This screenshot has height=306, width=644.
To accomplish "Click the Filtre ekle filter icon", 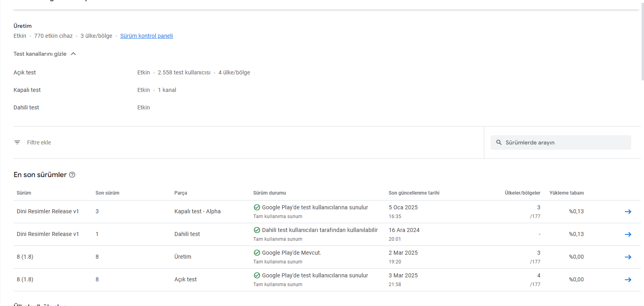I will pos(17,142).
